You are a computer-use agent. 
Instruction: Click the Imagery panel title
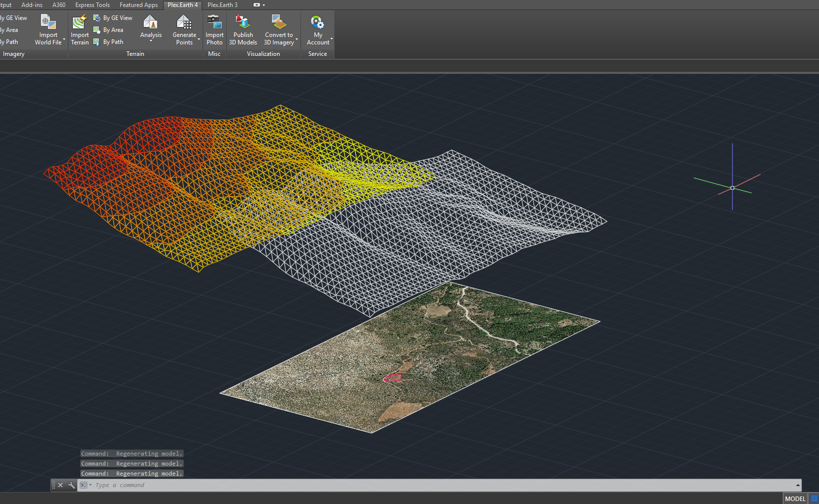(13, 54)
